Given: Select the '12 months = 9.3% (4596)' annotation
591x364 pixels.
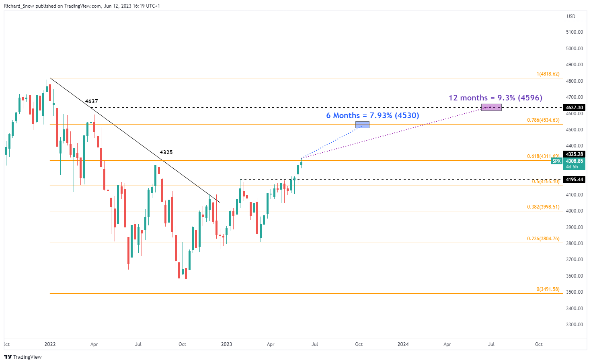Looking at the screenshot, I should (496, 98).
